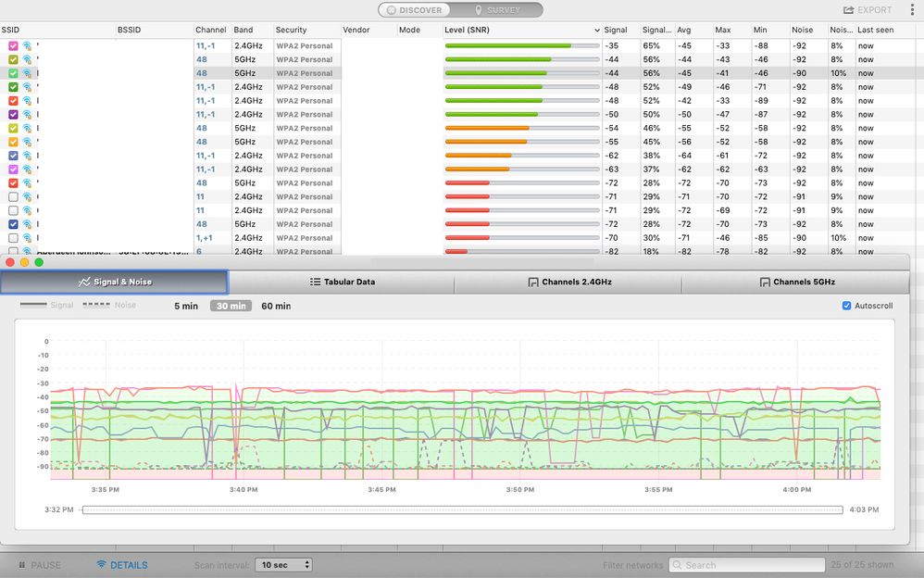Click the timeline range slider below graph
The width and height of the screenshot is (924, 578).
pyautogui.click(x=461, y=509)
